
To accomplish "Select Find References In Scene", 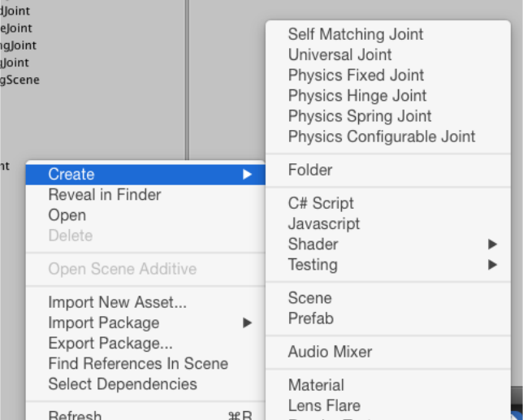I will 138,364.
